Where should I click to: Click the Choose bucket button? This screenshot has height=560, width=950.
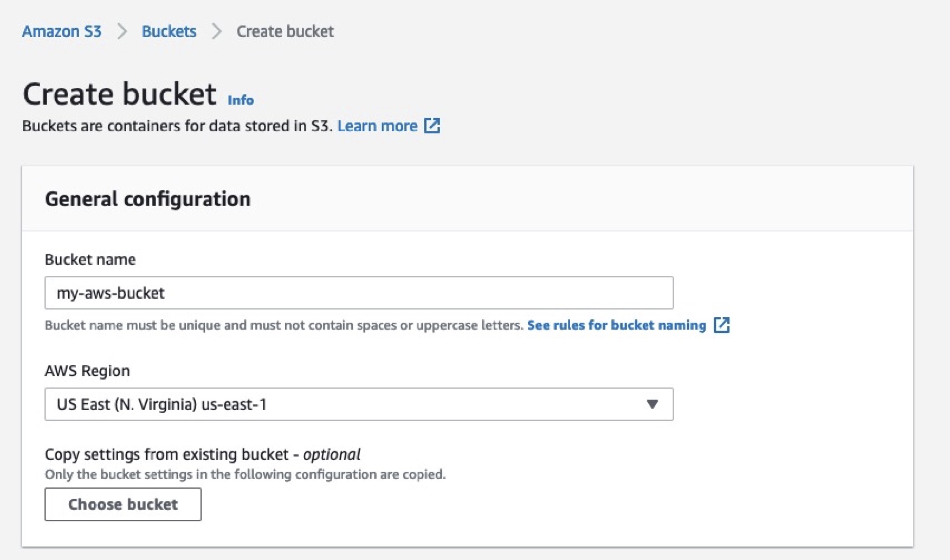[123, 504]
